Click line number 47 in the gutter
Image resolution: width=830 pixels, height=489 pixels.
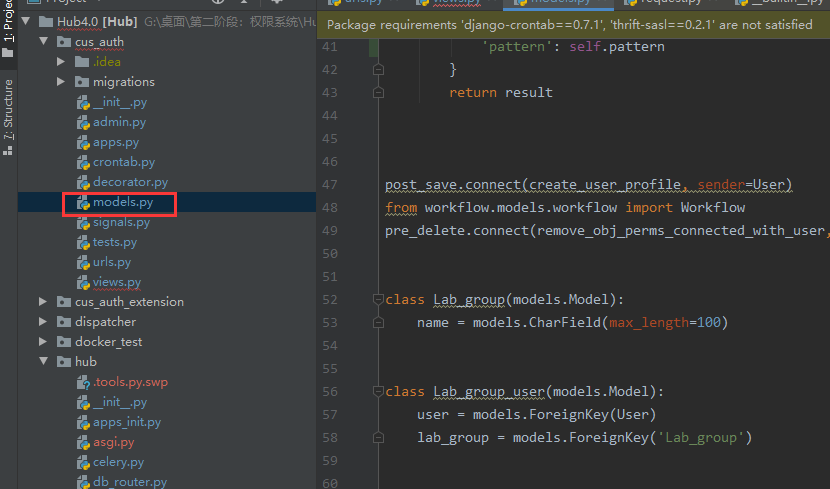point(329,185)
